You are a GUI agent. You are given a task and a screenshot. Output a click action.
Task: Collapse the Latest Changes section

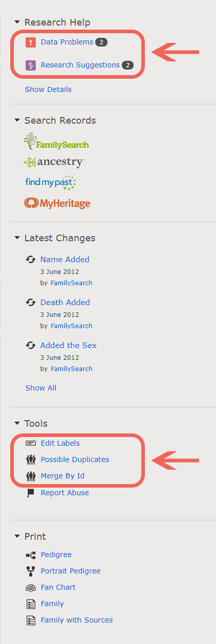click(17, 238)
